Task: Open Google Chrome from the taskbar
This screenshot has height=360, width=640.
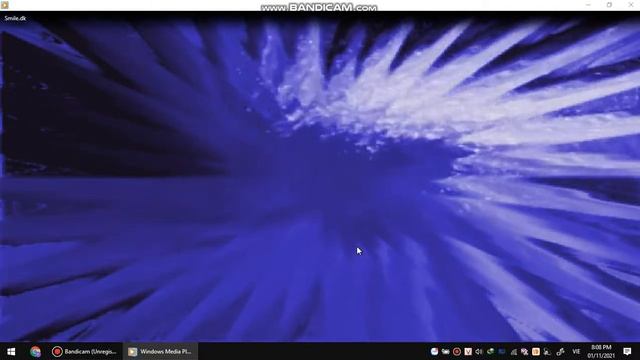Action: [x=35, y=351]
